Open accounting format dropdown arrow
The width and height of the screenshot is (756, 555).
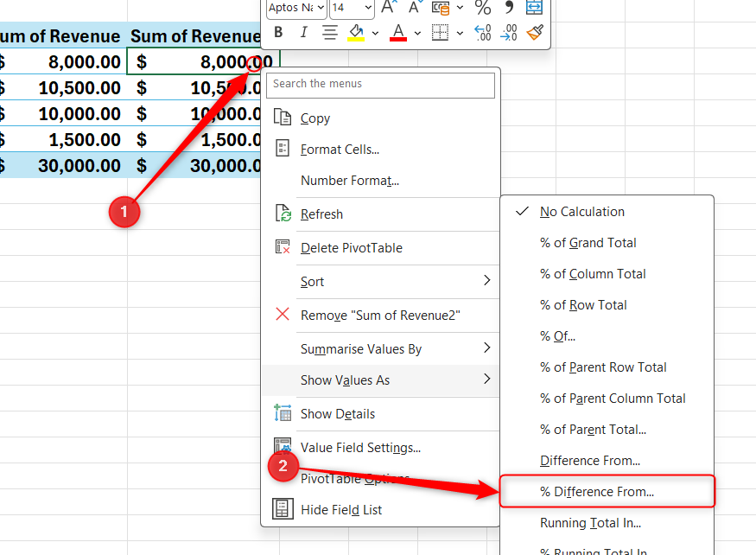coord(460,7)
